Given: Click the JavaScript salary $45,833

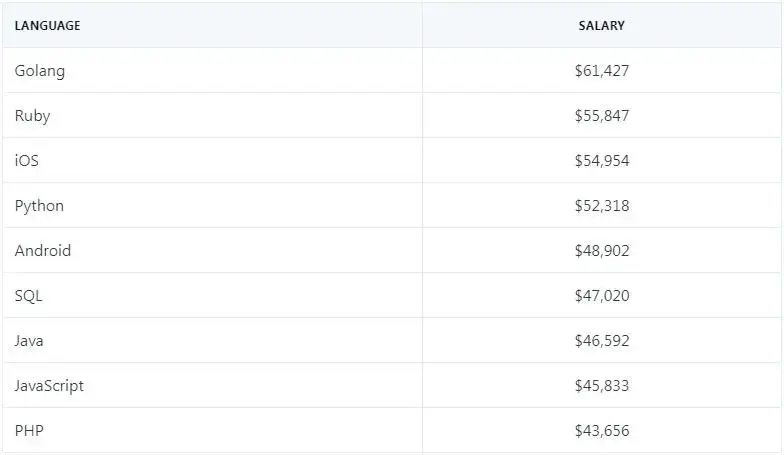Looking at the screenshot, I should [x=601, y=386].
